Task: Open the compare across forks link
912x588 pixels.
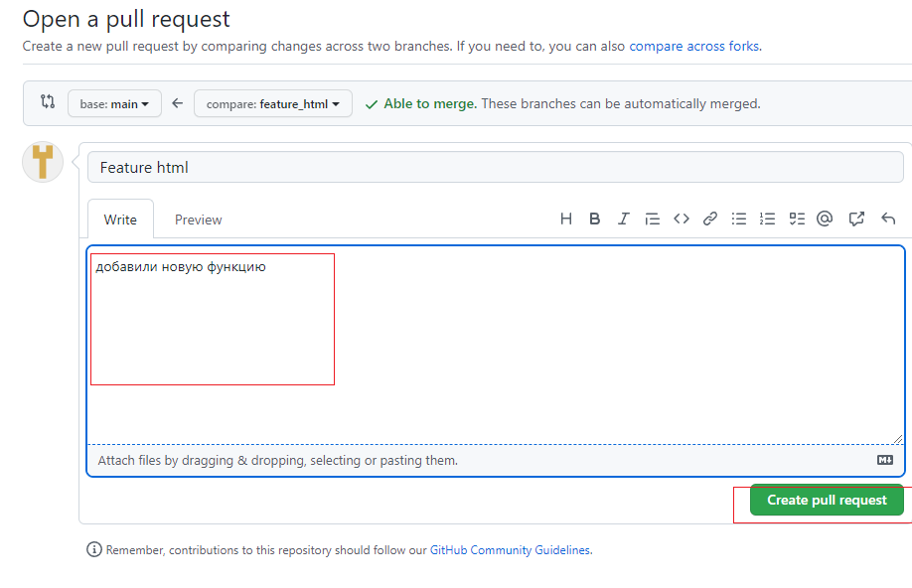Action: [x=693, y=46]
